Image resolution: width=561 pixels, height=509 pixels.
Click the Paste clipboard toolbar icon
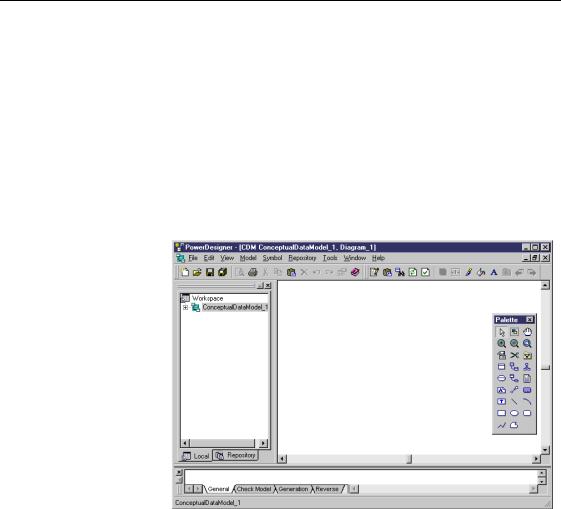(x=291, y=272)
